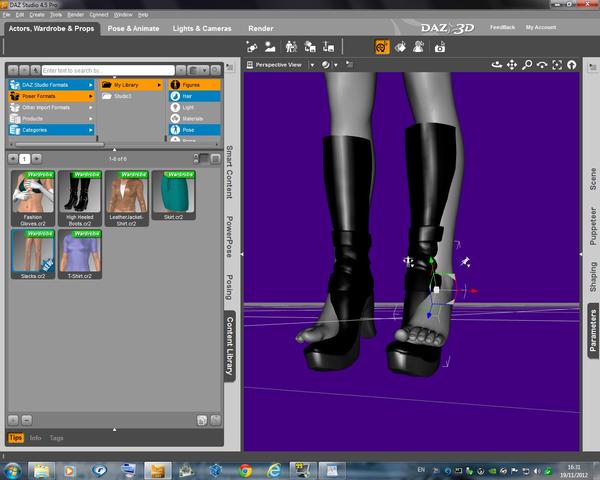
Task: Open Google Chrome from the taskbar
Action: tap(245, 468)
